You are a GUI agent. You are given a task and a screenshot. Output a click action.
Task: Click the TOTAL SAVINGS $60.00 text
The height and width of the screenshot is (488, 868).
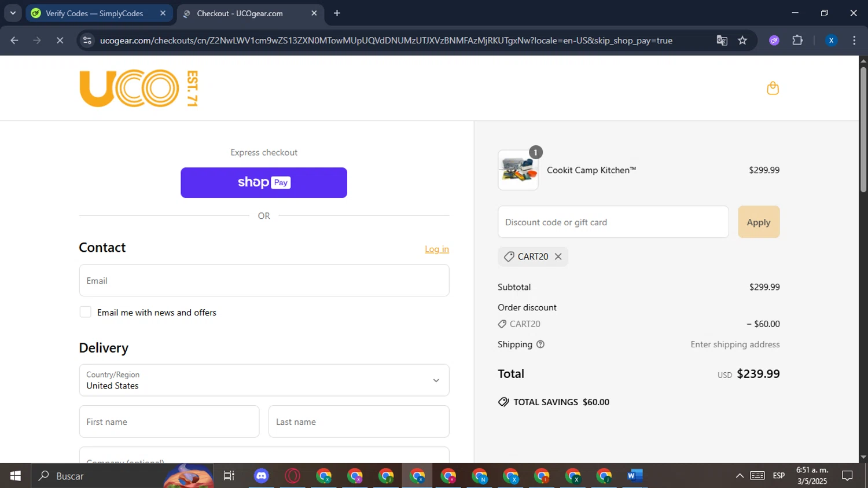click(x=561, y=402)
